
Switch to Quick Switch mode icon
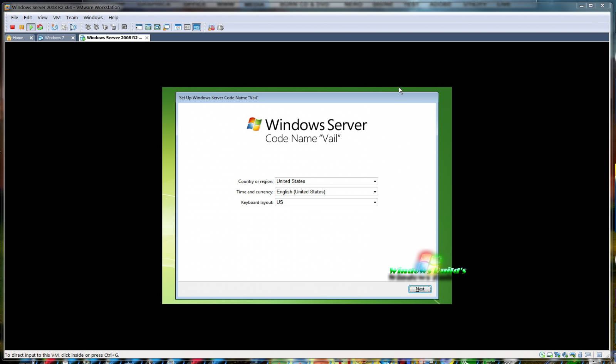coord(148,27)
